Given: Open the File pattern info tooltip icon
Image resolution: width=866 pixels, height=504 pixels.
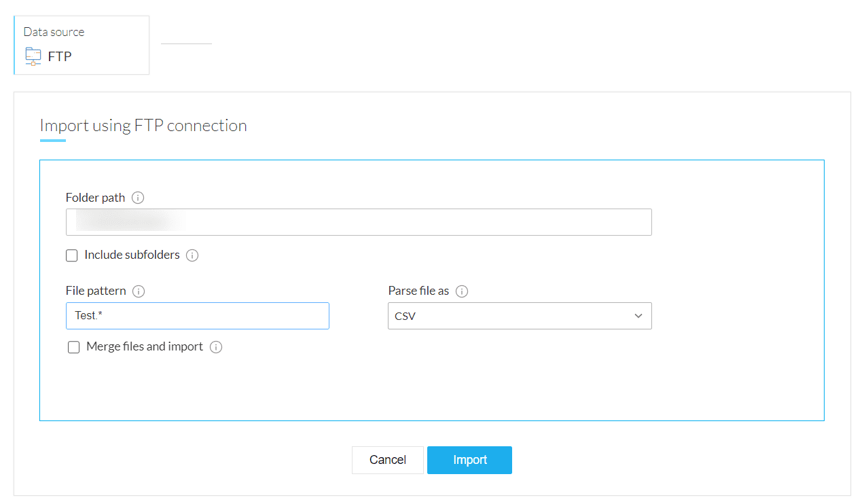Looking at the screenshot, I should pyautogui.click(x=139, y=291).
